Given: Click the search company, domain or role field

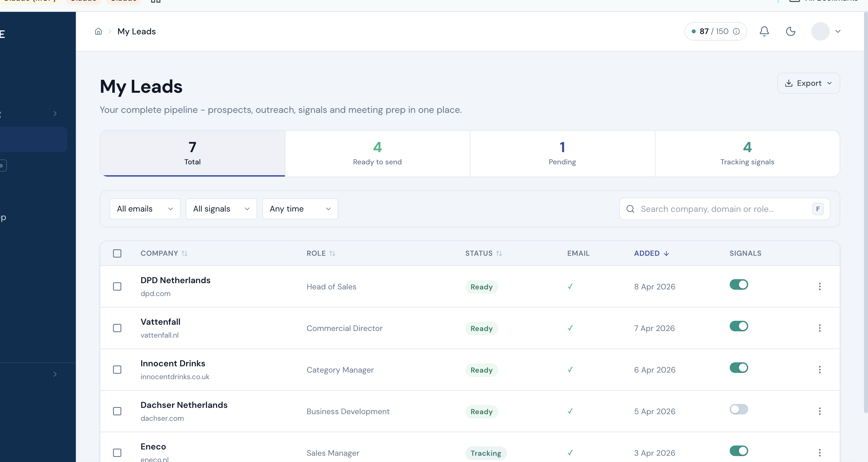Looking at the screenshot, I should point(708,209).
